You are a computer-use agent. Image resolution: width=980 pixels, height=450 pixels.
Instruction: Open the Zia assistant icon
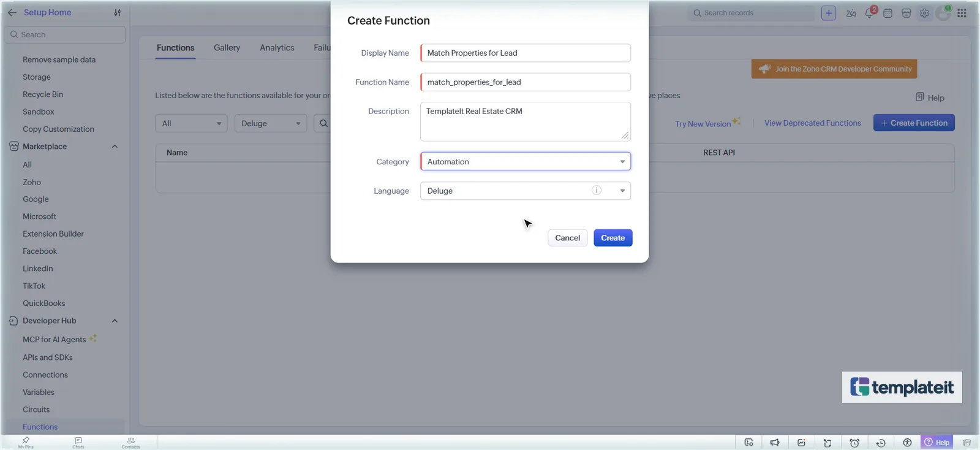pyautogui.click(x=851, y=13)
